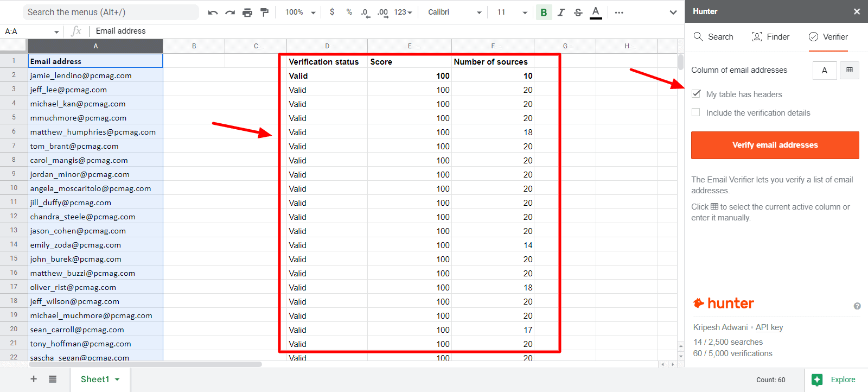Click the email column letter input field
Viewport: 868px width, 392px height.
[x=824, y=70]
